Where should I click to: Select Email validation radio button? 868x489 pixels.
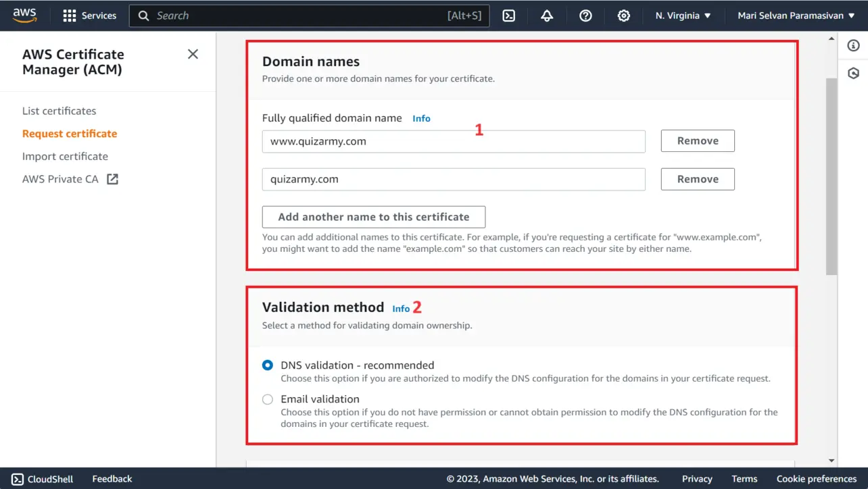tap(268, 399)
